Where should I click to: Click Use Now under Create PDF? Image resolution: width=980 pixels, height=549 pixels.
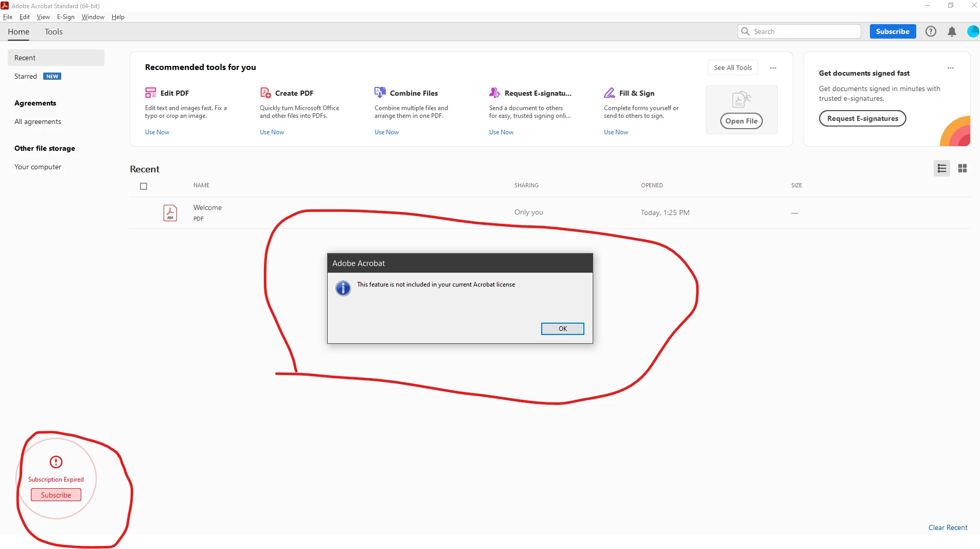click(x=272, y=132)
